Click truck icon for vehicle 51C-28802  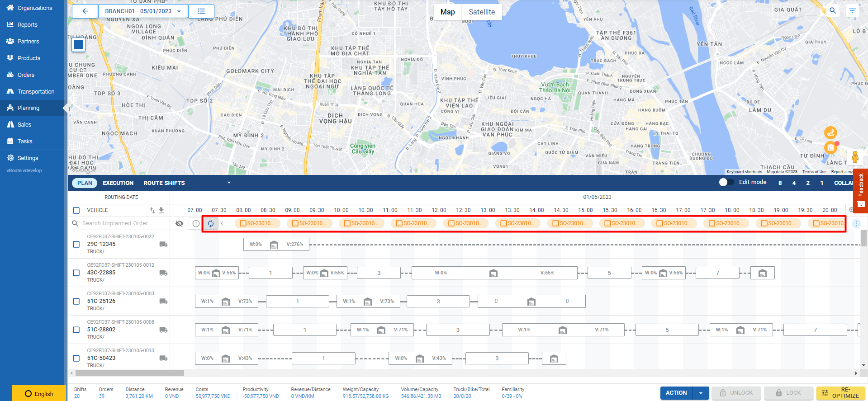pos(163,330)
